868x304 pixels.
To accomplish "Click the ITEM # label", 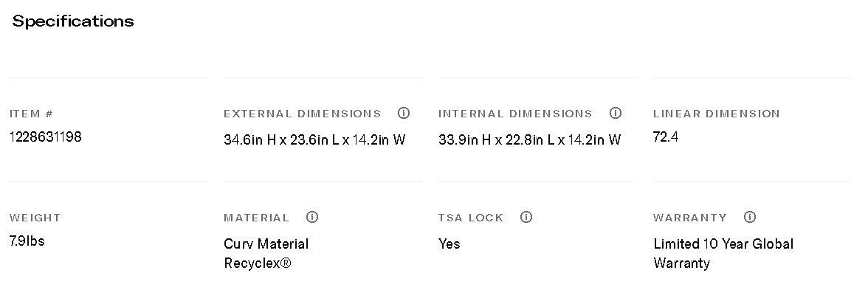I will [32, 114].
